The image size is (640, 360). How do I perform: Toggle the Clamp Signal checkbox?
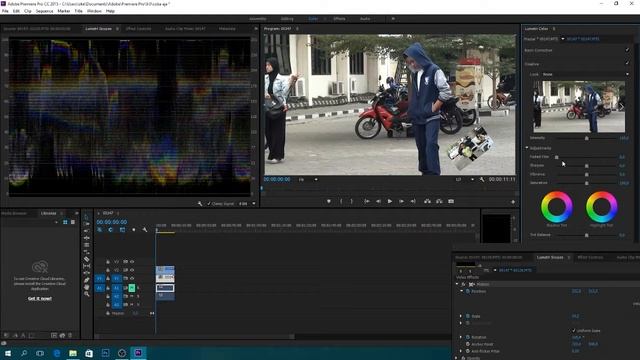209,203
